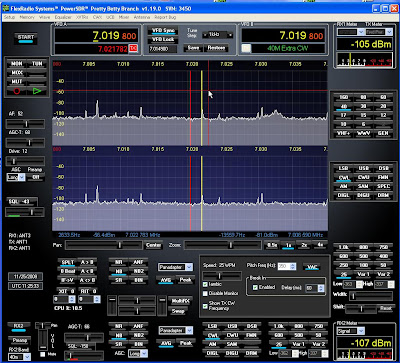Click the Zoom slider
The image size is (400, 363).
click(223, 246)
